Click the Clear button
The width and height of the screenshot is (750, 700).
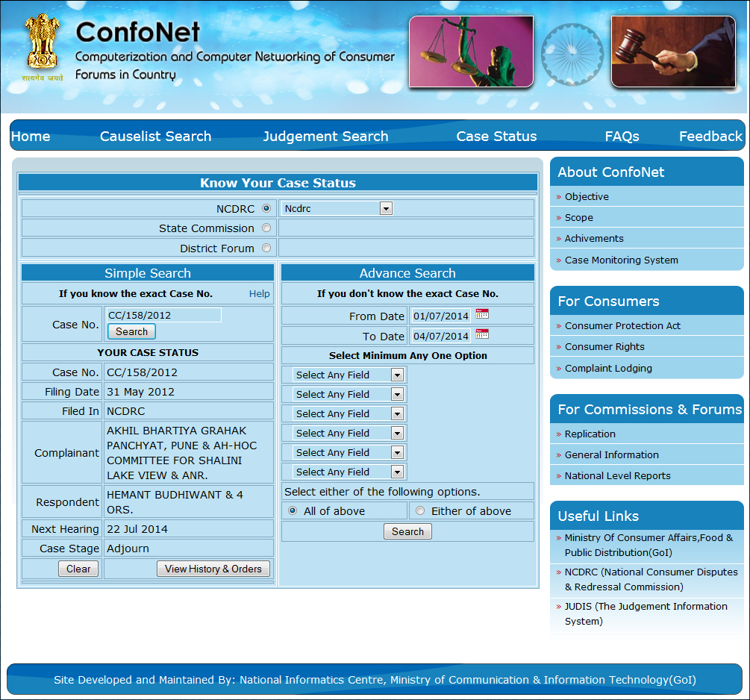click(x=78, y=569)
